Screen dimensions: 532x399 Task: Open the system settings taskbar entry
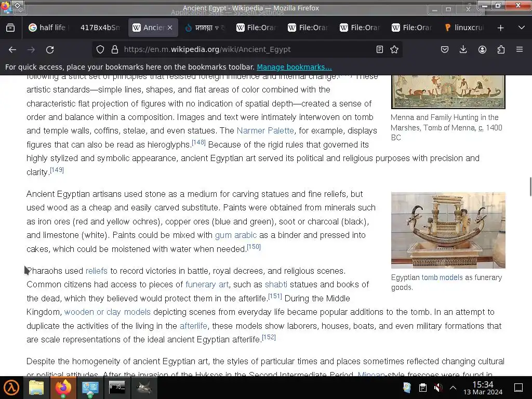pos(90,388)
